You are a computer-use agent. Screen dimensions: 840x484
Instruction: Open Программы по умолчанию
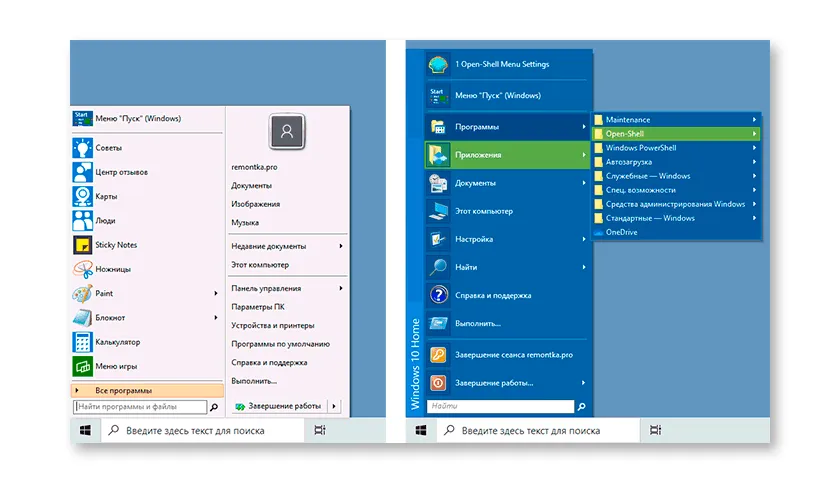click(x=280, y=344)
